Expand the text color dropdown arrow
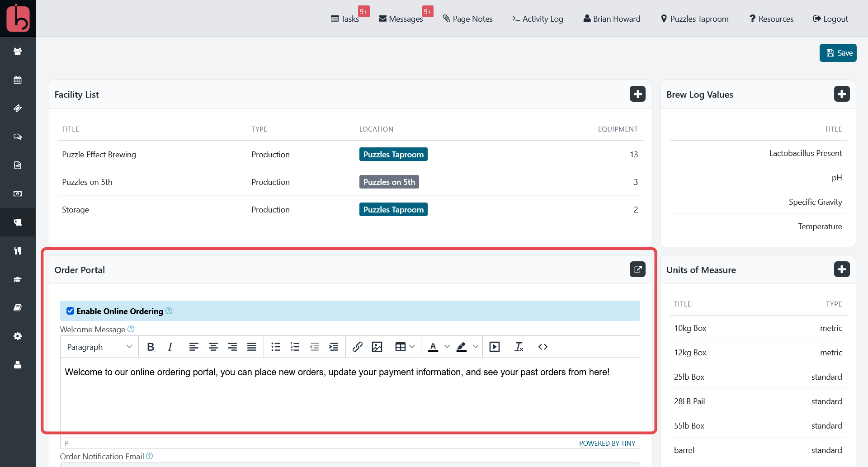This screenshot has width=868, height=467. pyautogui.click(x=447, y=347)
